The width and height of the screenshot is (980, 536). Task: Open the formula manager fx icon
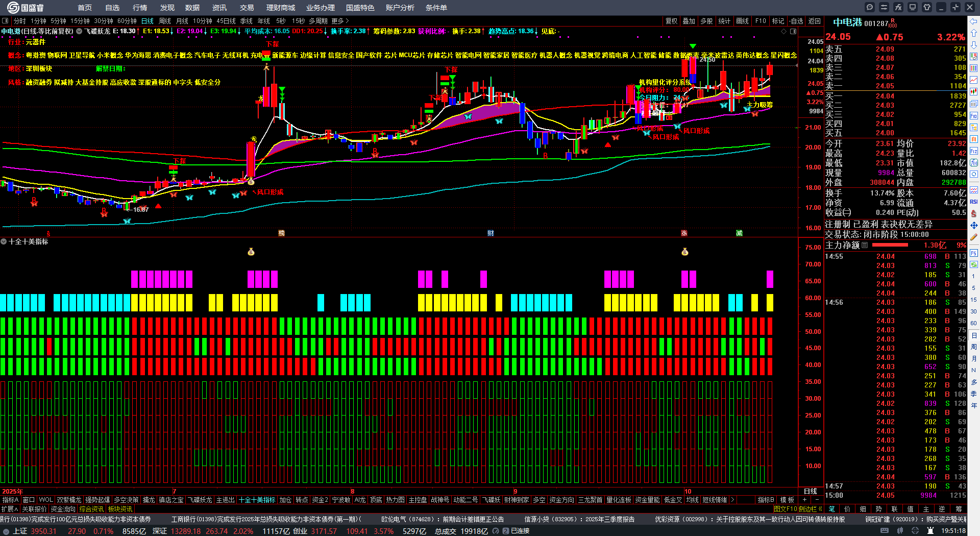click(x=898, y=7)
